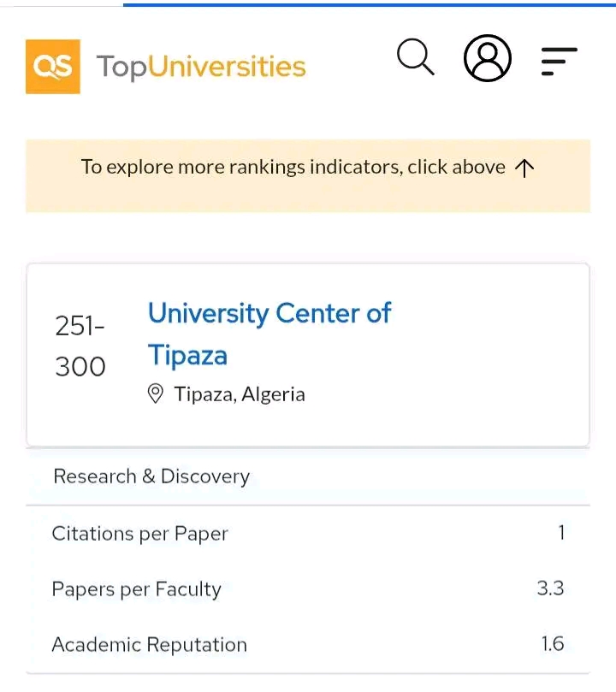Click the TopUniversities logo text

coord(201,67)
